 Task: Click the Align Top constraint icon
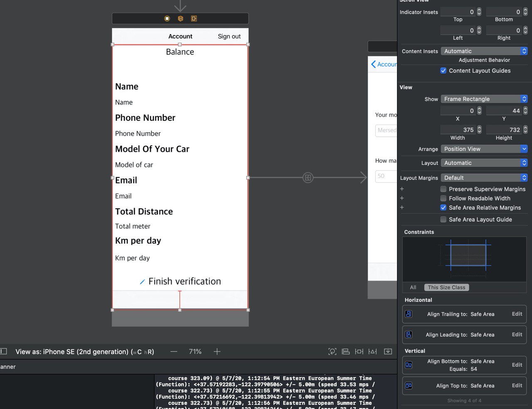(409, 386)
